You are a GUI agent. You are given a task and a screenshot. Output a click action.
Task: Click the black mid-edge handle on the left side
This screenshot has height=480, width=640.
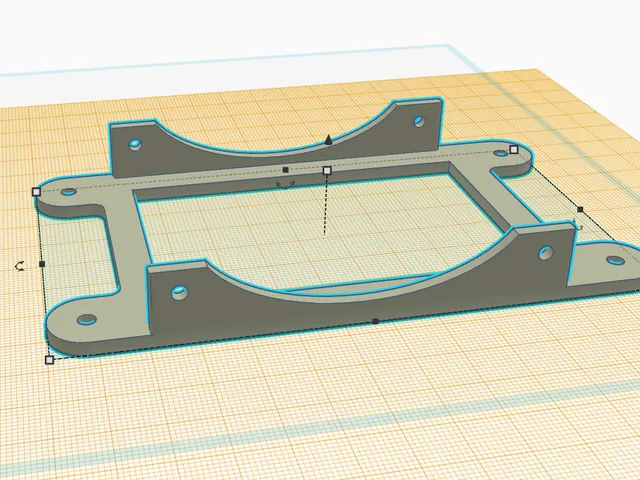[42, 264]
